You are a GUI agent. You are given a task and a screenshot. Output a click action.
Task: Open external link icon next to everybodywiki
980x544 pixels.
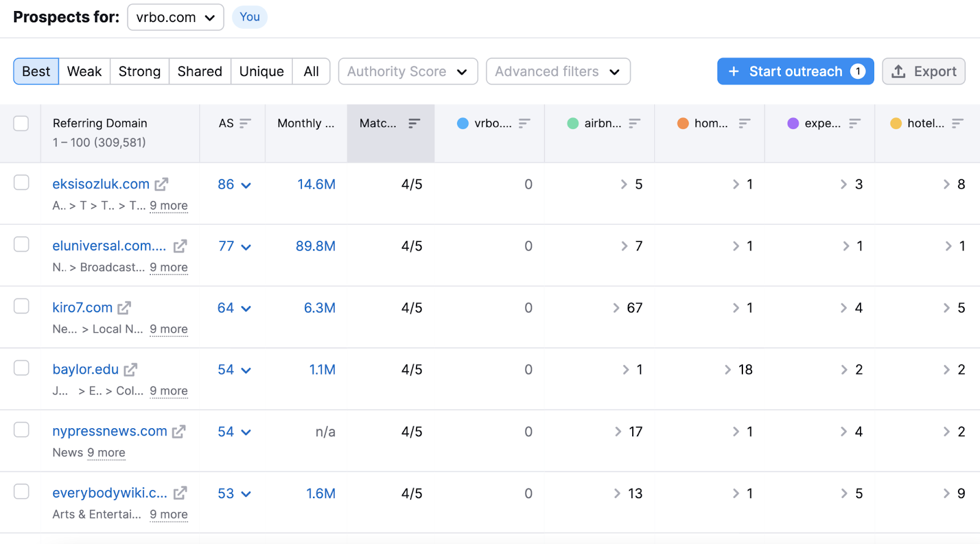click(180, 493)
